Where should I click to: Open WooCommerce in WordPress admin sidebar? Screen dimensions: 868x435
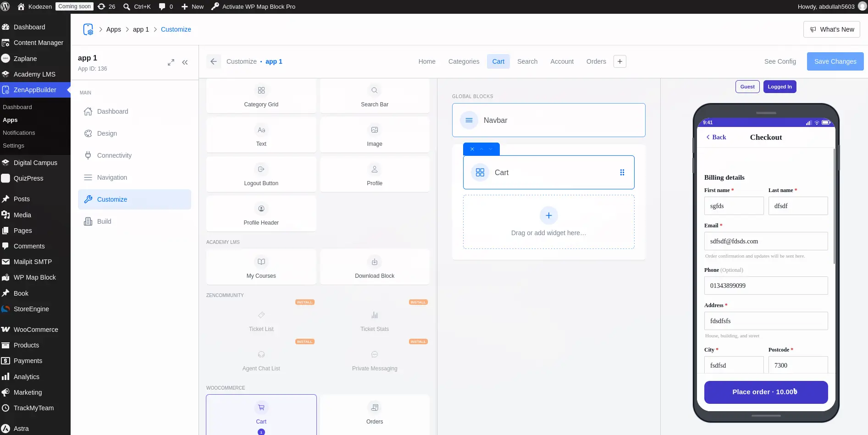pyautogui.click(x=35, y=330)
